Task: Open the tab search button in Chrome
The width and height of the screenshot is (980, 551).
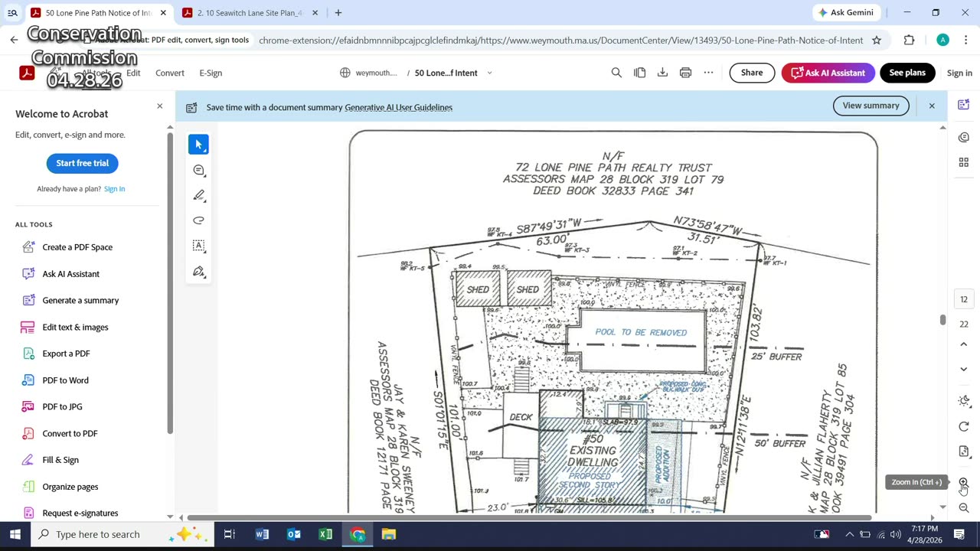Action: pyautogui.click(x=12, y=13)
